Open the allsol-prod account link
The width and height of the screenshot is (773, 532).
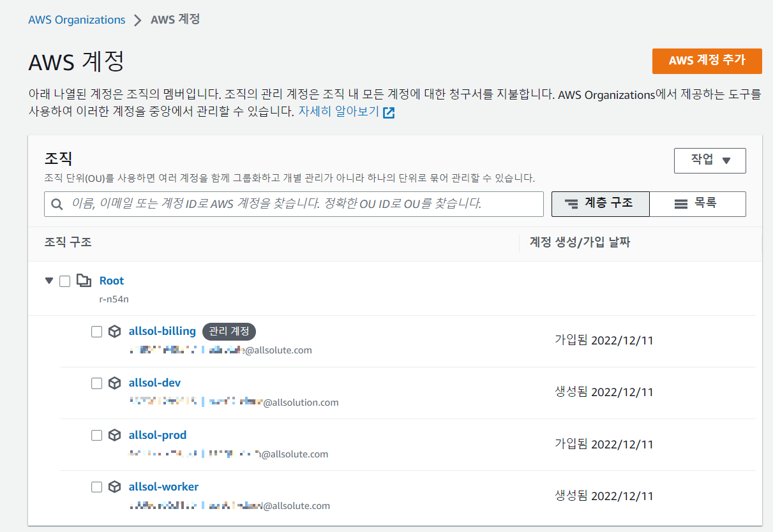(x=158, y=435)
